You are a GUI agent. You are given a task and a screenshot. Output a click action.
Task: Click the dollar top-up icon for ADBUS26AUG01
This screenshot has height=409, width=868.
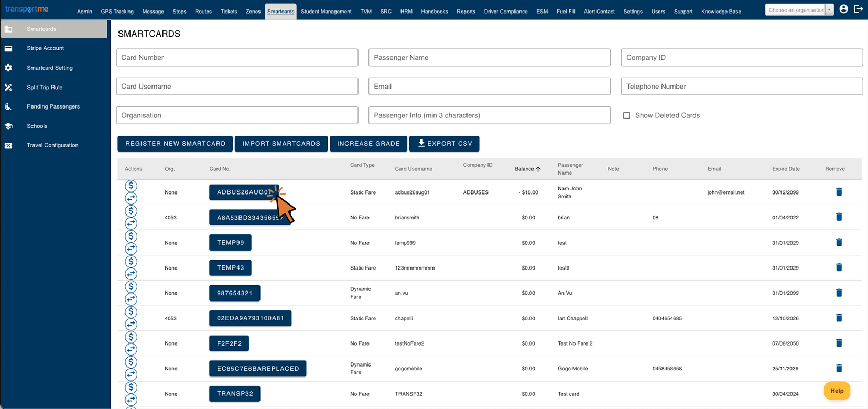pos(131,186)
